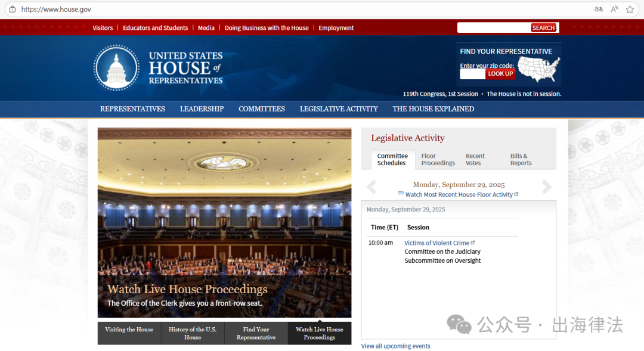
Task: Open the COMMITTEES menu
Action: (262, 109)
